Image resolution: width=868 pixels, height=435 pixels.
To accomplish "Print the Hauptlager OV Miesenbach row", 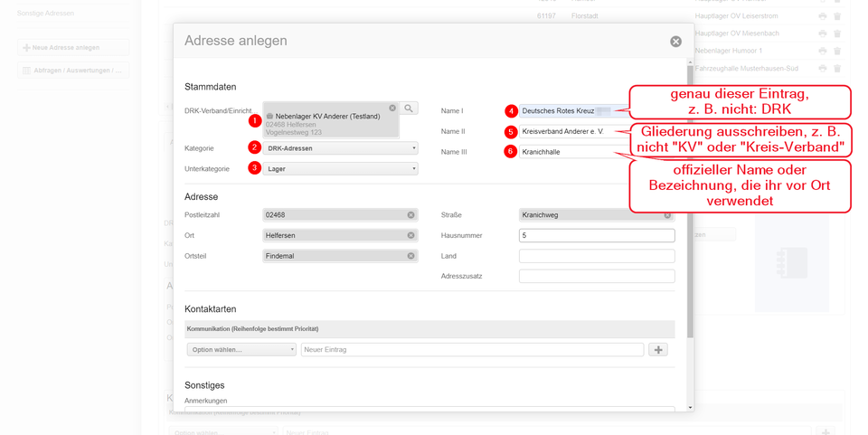I will (823, 33).
